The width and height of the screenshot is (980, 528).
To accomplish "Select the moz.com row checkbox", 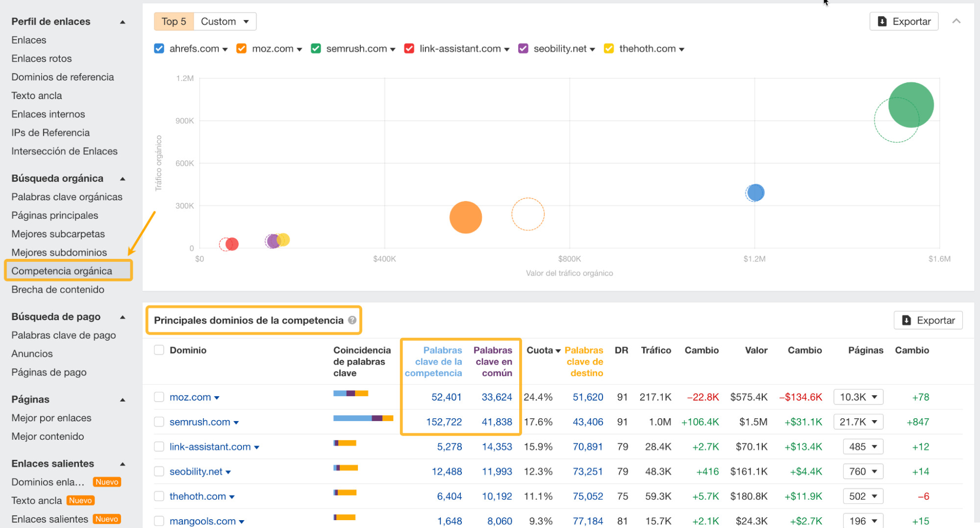I will pos(159,397).
